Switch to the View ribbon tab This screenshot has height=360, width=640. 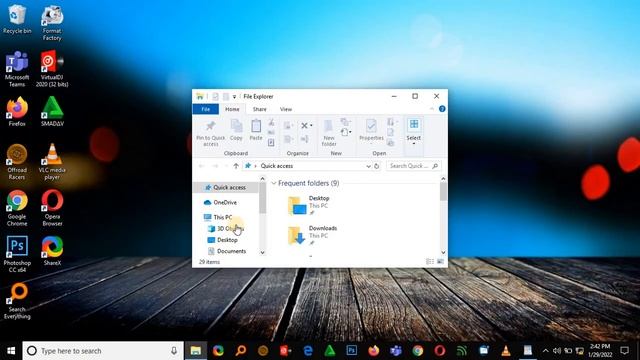click(x=286, y=109)
